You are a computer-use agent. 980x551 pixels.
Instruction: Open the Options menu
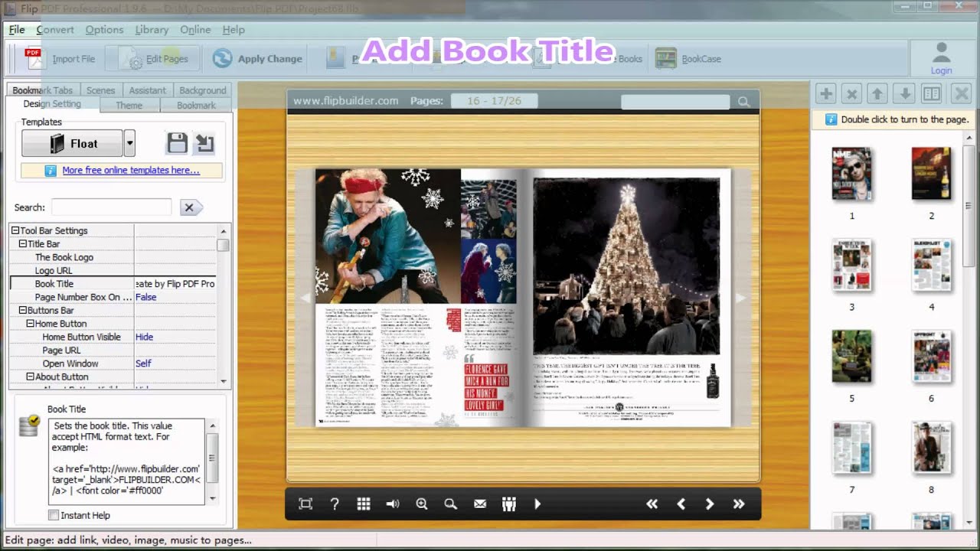104,30
